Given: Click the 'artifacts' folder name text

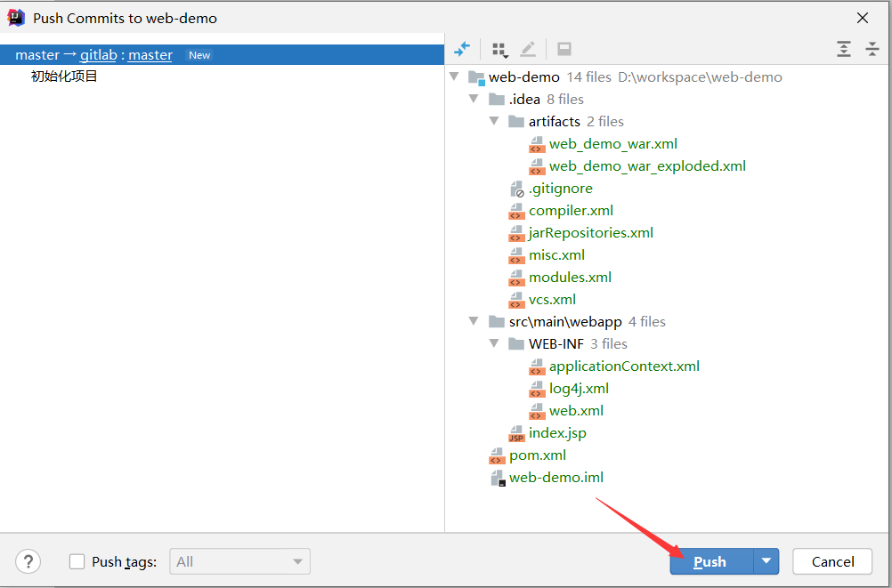Looking at the screenshot, I should click(x=554, y=122).
